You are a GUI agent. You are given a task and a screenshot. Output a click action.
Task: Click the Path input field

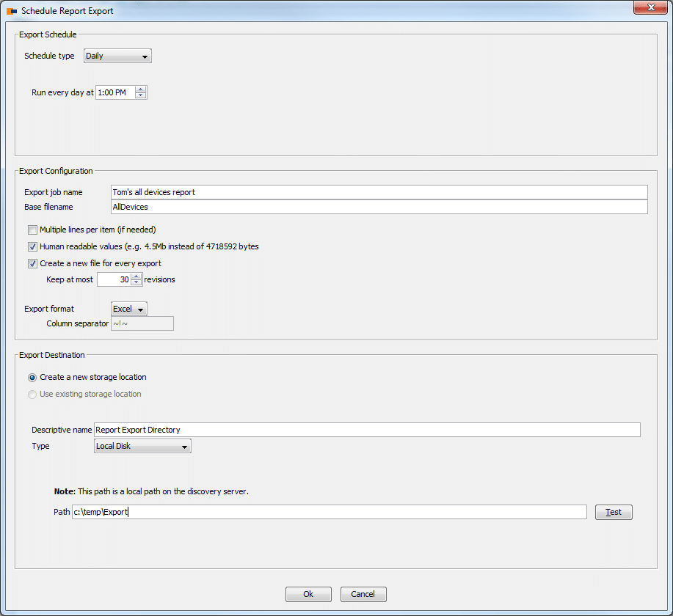pos(329,512)
